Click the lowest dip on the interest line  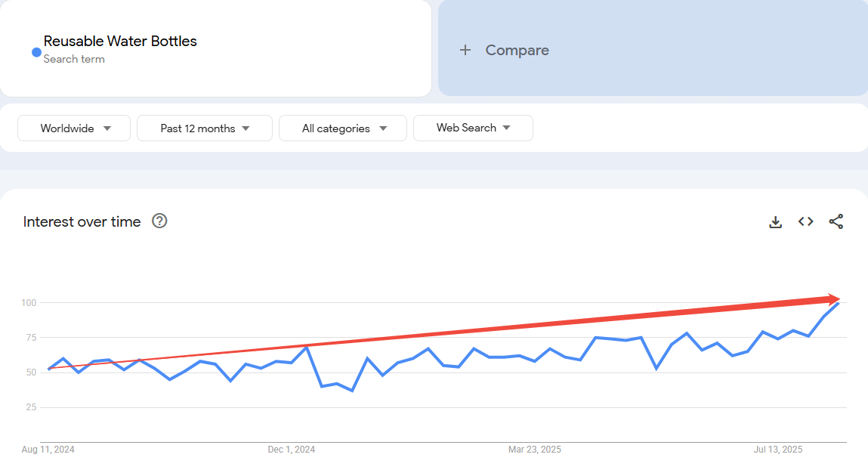pyautogui.click(x=352, y=391)
